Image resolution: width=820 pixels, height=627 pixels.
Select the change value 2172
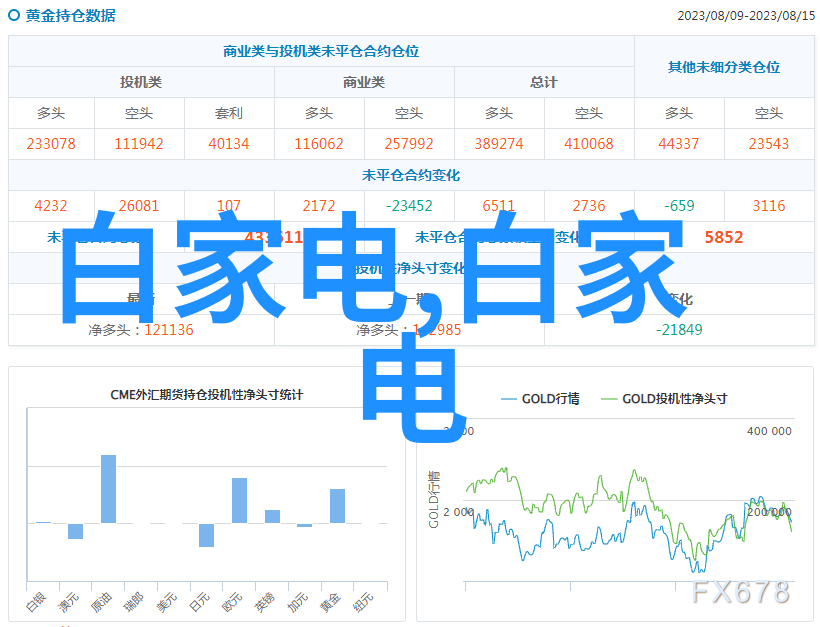pyautogui.click(x=319, y=206)
